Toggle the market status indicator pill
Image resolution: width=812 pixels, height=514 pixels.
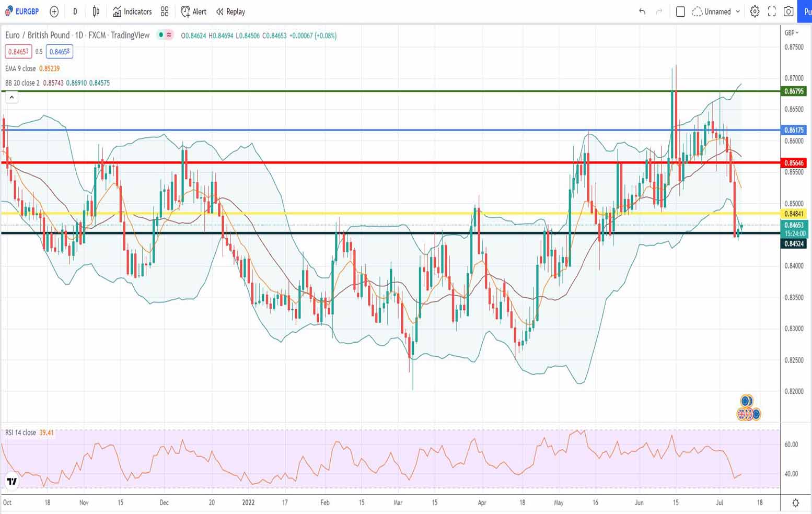coord(165,35)
